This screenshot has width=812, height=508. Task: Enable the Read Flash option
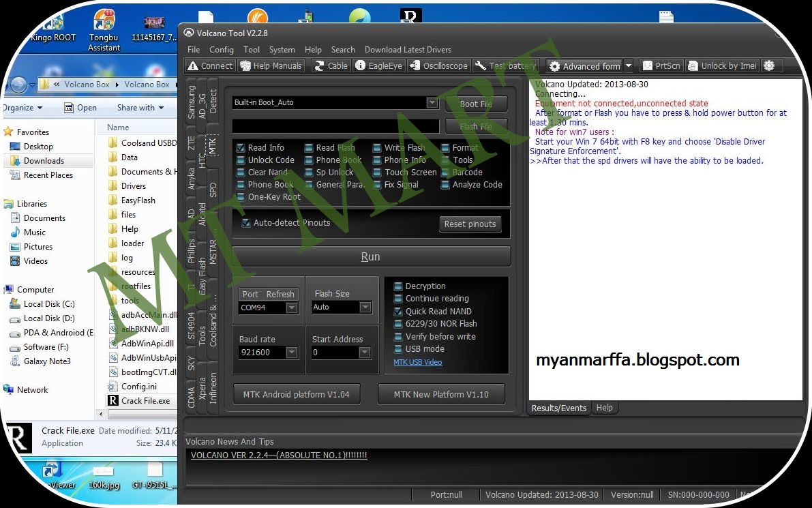pyautogui.click(x=309, y=147)
